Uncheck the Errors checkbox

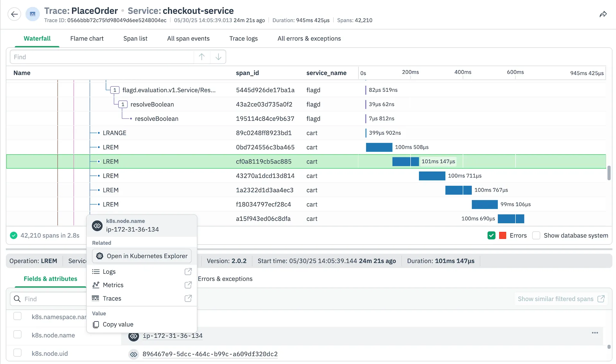[x=491, y=236]
